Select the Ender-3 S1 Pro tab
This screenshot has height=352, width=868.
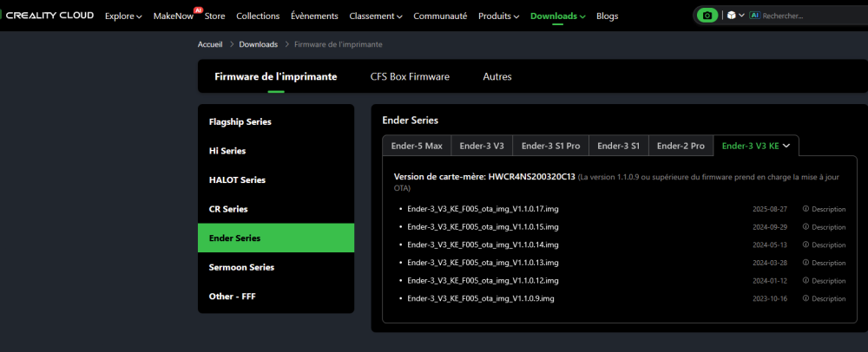551,146
